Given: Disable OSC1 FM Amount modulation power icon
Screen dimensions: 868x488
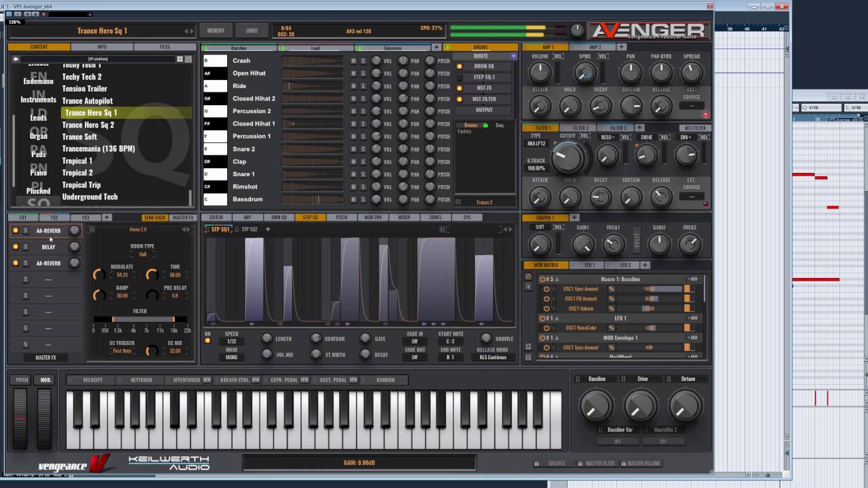Looking at the screenshot, I should pos(547,298).
